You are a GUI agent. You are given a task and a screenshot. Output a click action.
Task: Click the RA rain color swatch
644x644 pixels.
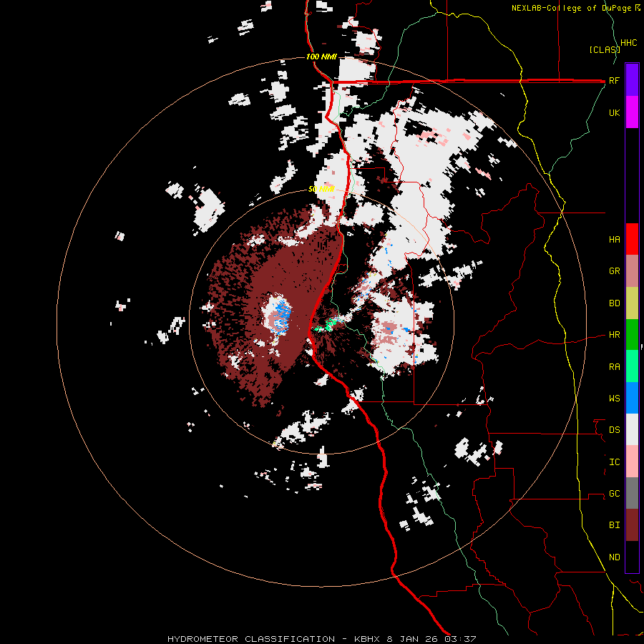coord(632,366)
